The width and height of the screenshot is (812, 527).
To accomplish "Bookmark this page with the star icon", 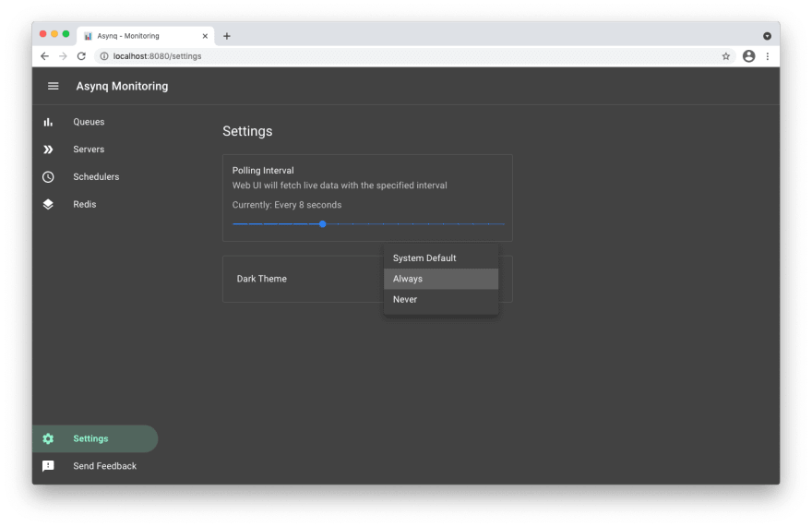I will [x=726, y=56].
